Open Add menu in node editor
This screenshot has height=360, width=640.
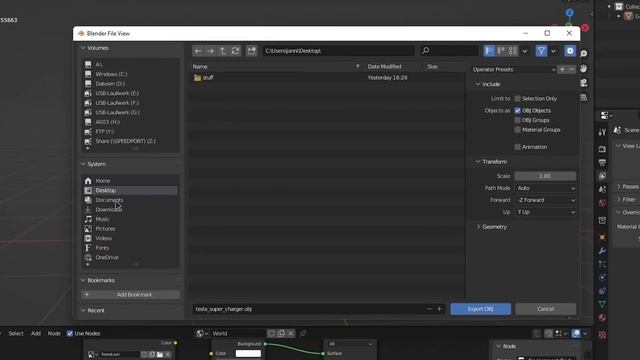click(x=36, y=333)
